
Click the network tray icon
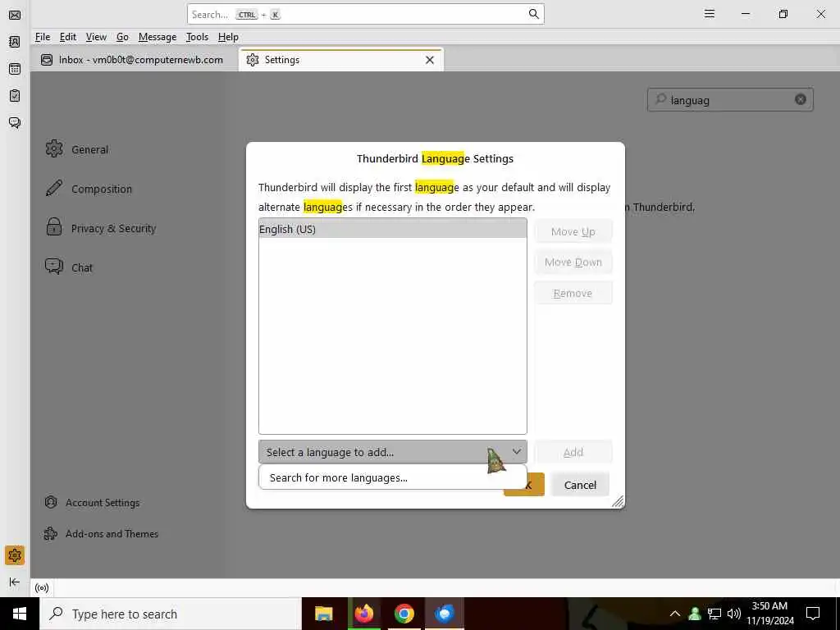714,614
